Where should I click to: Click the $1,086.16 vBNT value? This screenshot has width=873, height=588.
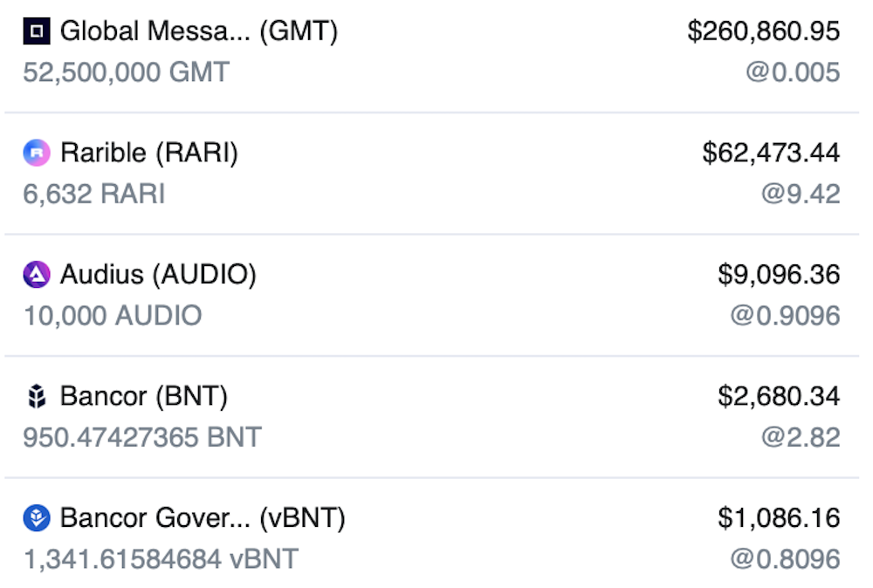pos(779,518)
